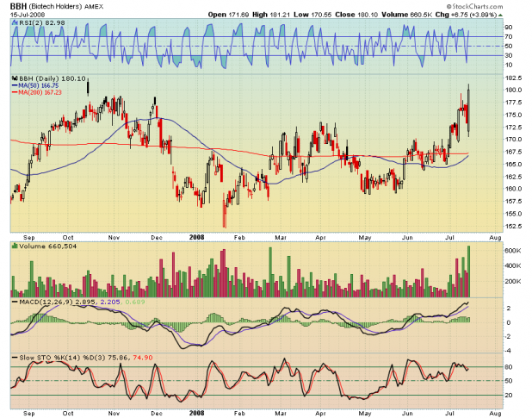The image size is (532, 418).
Task: Click the 20 mark on the stochastic axis
Action: click(x=509, y=396)
